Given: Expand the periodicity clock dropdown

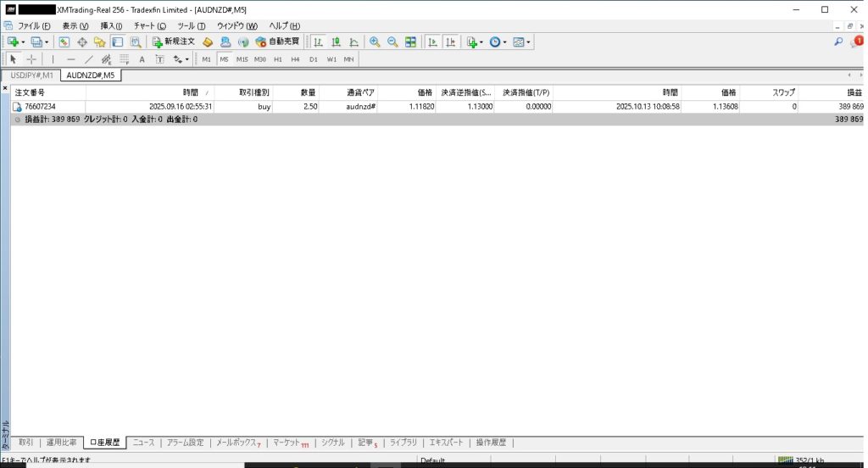Looking at the screenshot, I should 505,42.
